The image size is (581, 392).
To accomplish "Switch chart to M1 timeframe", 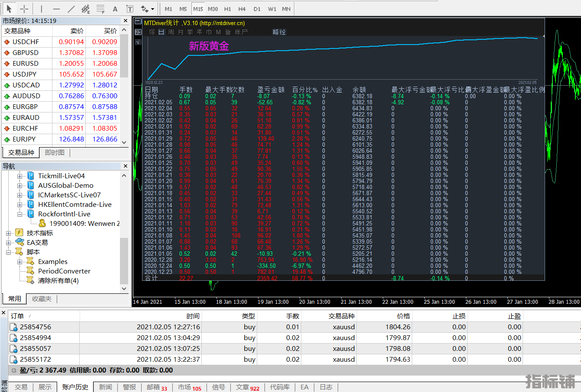I will (168, 9).
